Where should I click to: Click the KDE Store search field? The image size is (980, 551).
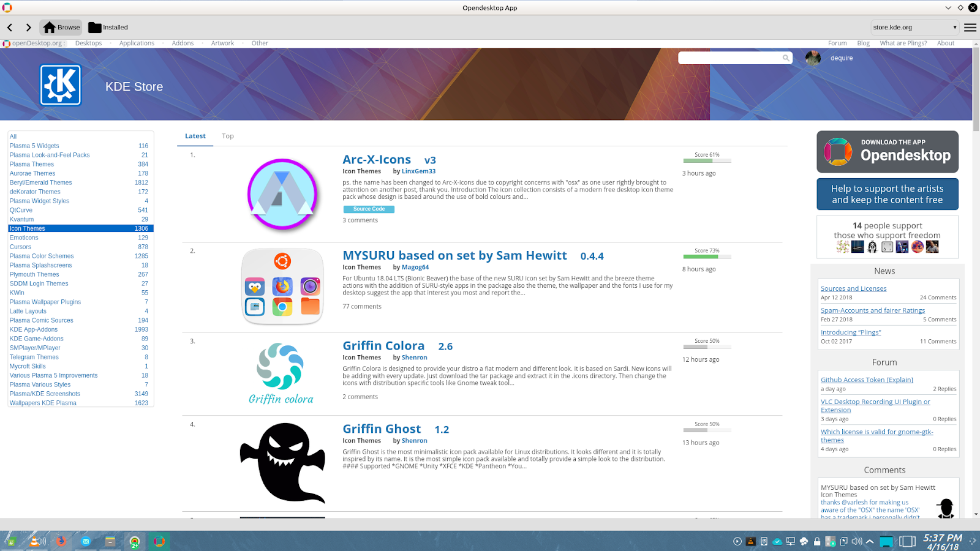point(729,58)
